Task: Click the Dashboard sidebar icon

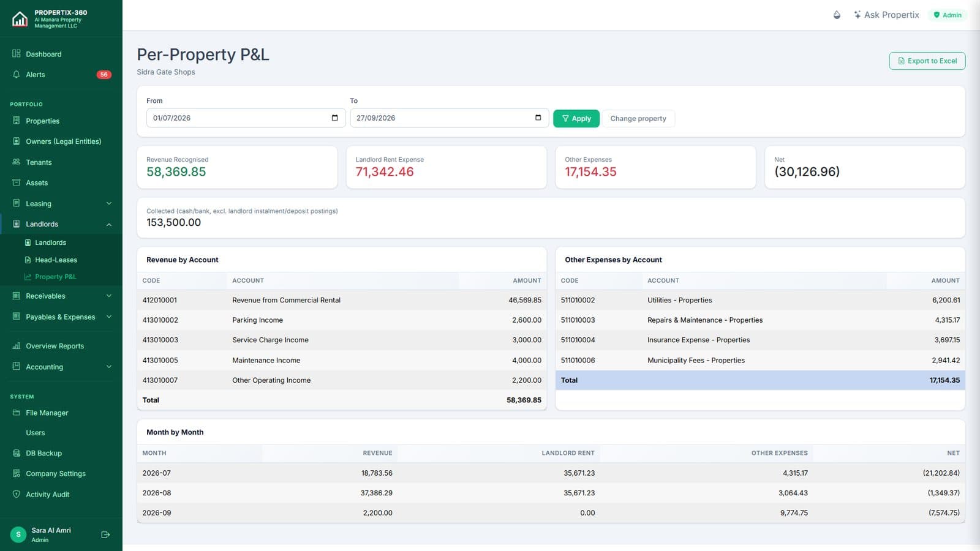Action: 17,54
